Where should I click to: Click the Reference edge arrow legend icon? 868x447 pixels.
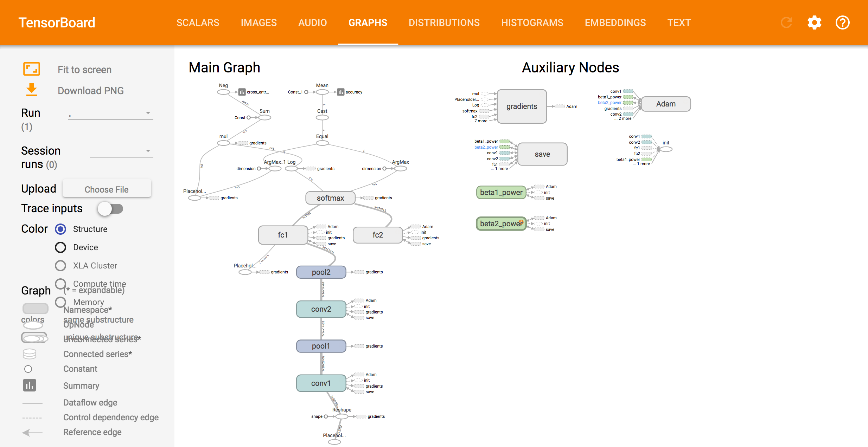[32, 433]
